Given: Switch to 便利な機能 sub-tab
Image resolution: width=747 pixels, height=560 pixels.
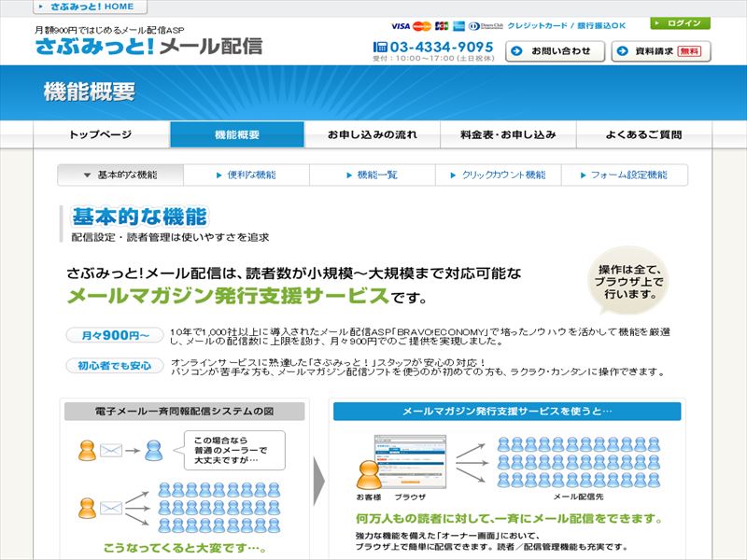Looking at the screenshot, I should click(247, 175).
